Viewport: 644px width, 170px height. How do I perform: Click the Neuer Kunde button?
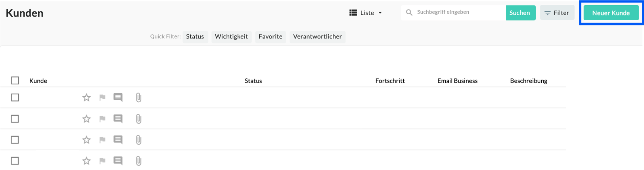(x=611, y=13)
